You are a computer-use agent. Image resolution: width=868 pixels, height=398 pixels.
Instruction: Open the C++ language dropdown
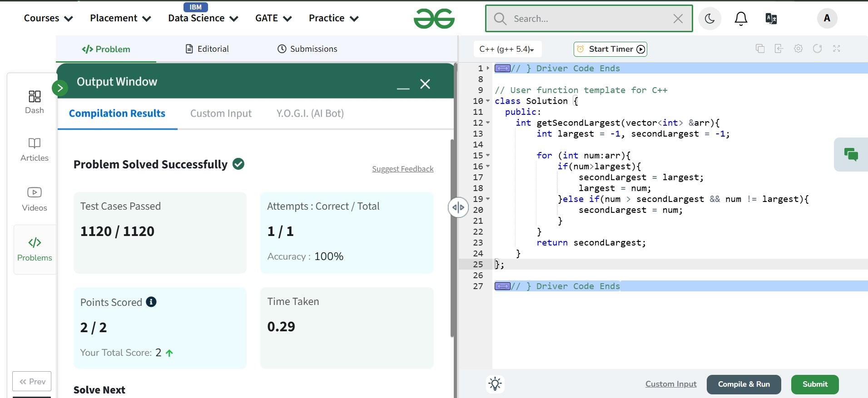click(507, 49)
